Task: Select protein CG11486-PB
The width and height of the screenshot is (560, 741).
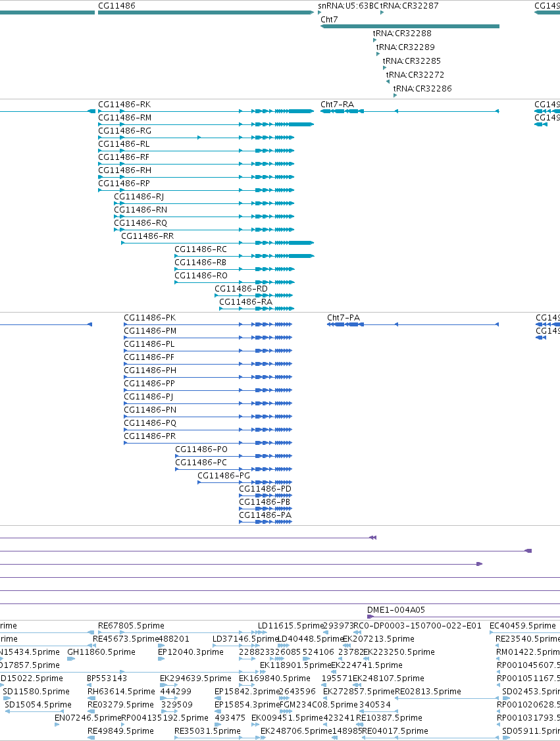Action: [x=265, y=502]
